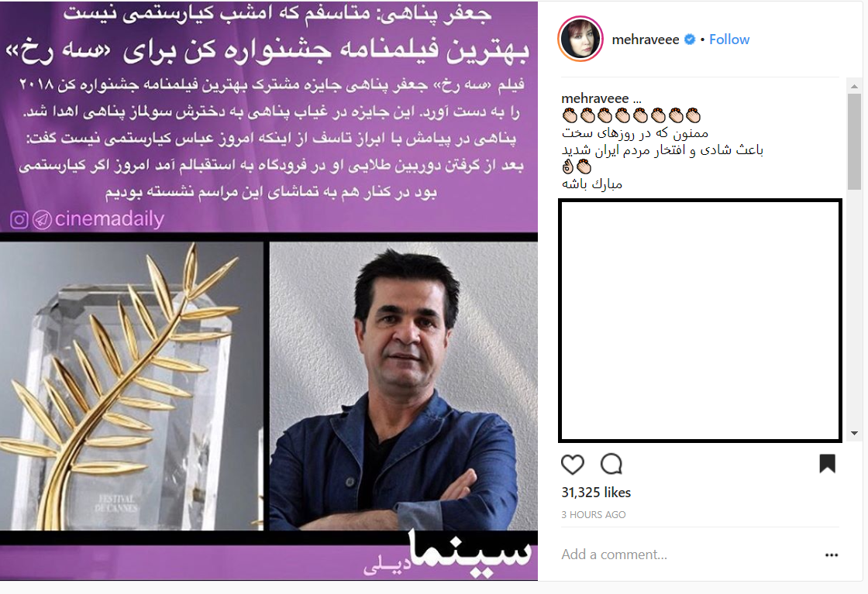The height and width of the screenshot is (594, 868).
Task: Save post with bookmark icon
Action: click(x=827, y=463)
